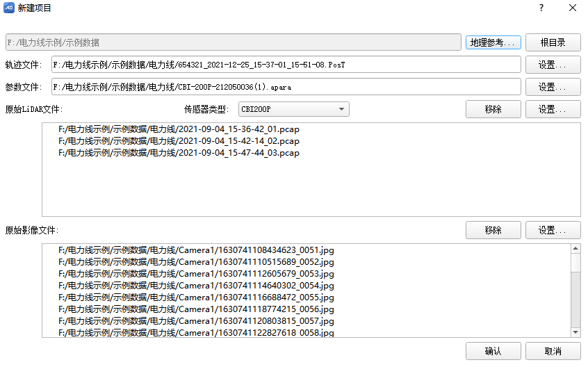Open 设置... for the 参数文件 row
Image resolution: width=588 pixels, height=367 pixels.
point(553,87)
